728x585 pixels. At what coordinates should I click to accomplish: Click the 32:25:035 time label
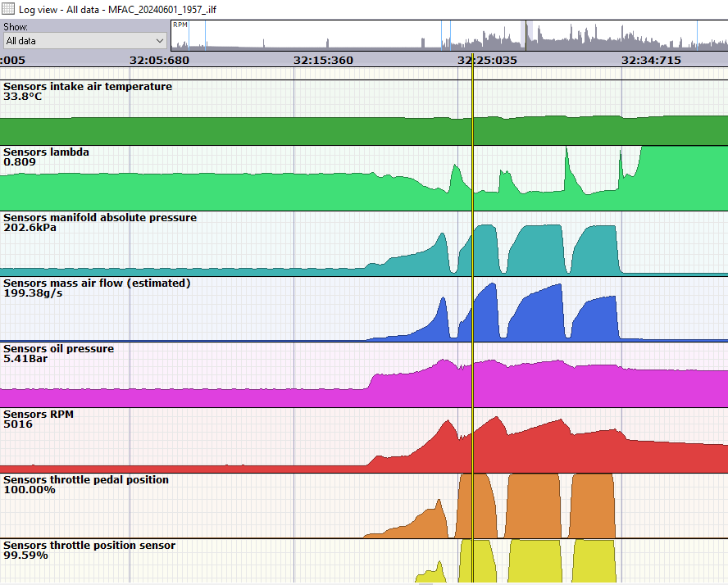tap(487, 61)
